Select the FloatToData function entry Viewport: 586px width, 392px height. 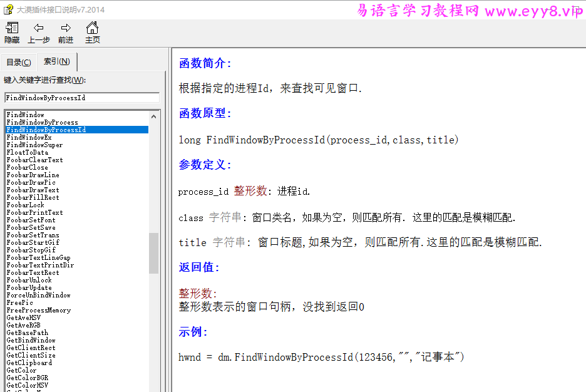(38, 152)
